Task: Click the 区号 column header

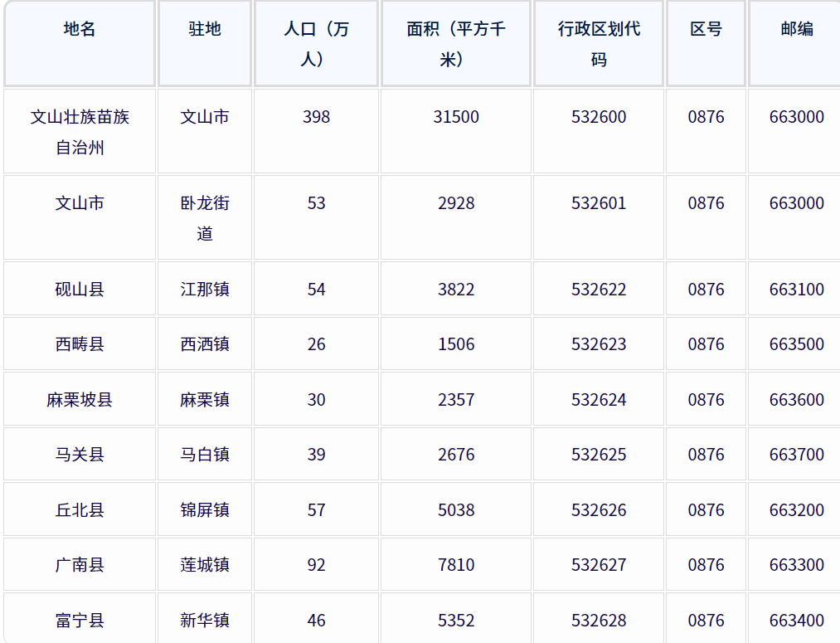Action: click(706, 43)
